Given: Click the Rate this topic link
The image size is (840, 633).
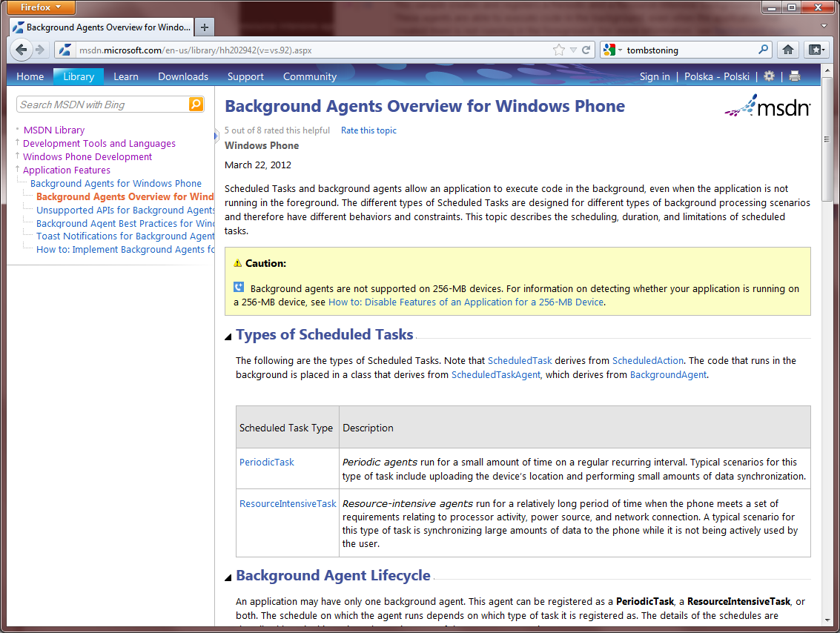Looking at the screenshot, I should point(368,130).
